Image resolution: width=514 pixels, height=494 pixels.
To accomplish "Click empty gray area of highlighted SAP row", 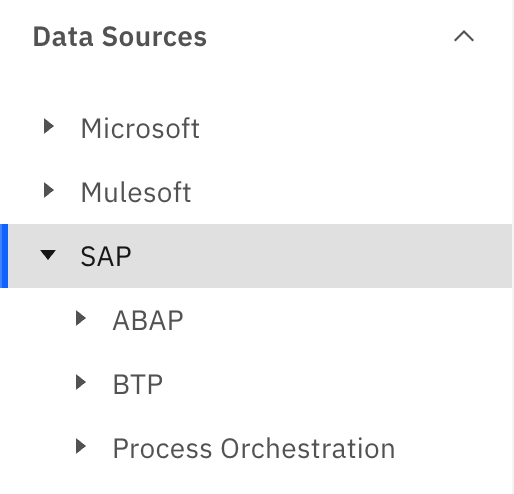I will [x=320, y=256].
